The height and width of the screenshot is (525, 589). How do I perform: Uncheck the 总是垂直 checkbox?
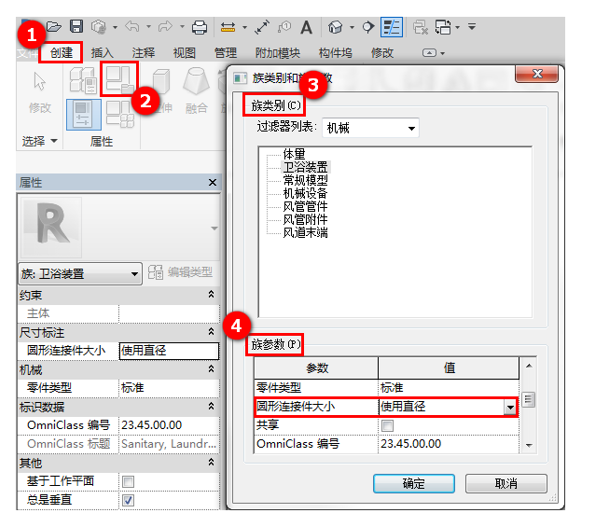tap(128, 500)
